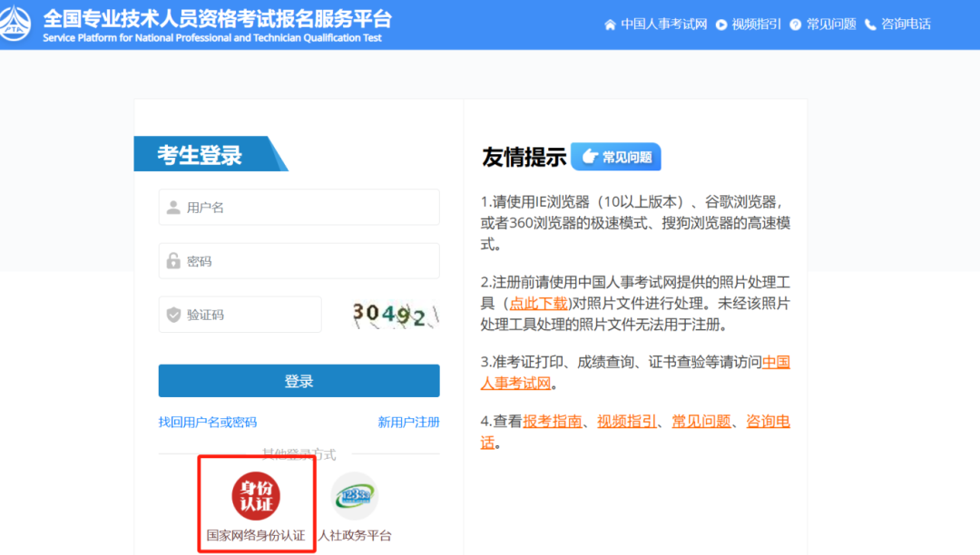Click the phone icon beside 咨询电话

coord(870,24)
